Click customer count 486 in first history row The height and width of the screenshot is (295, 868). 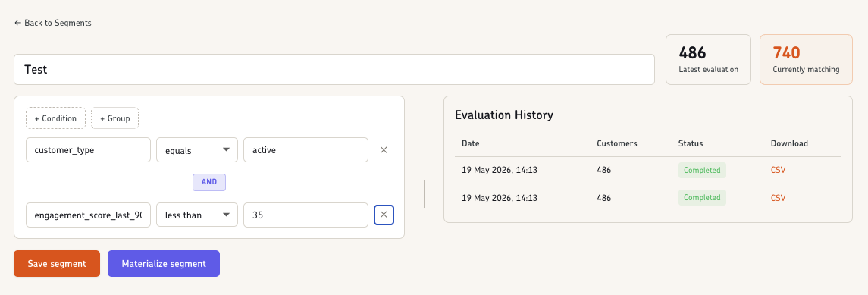[604, 170]
